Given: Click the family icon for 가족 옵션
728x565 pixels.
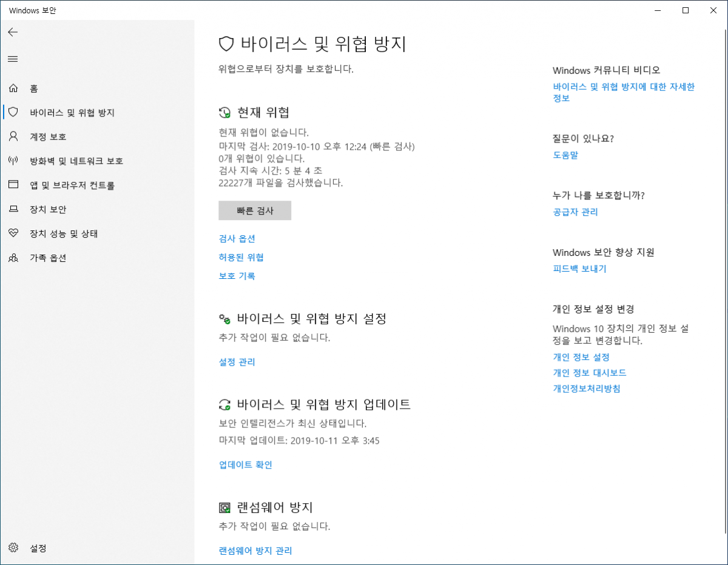Looking at the screenshot, I should pos(13,258).
